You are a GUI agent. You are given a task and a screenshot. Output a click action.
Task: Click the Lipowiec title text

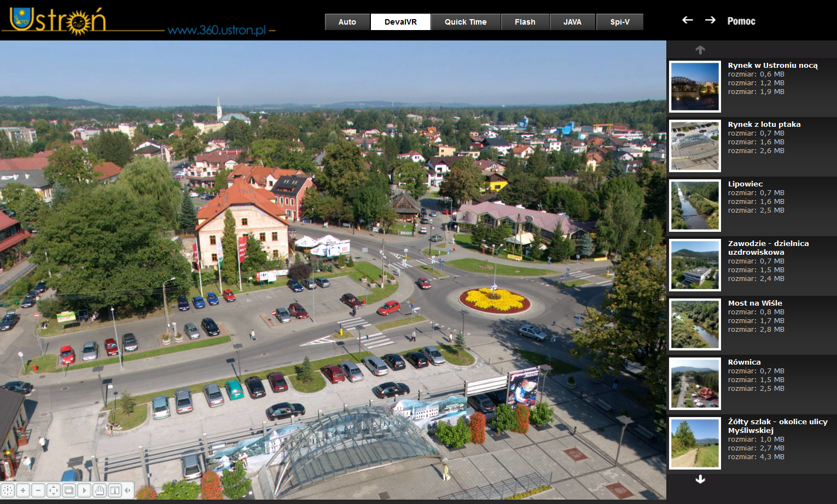745,184
